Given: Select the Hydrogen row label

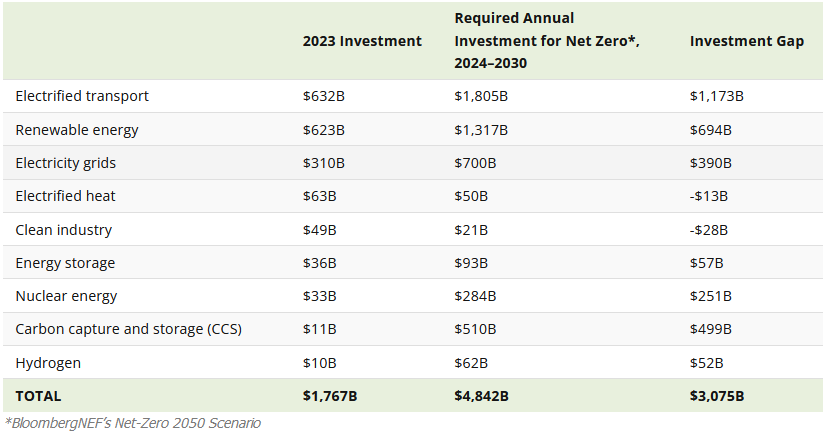Looking at the screenshot, I should pos(48,362).
